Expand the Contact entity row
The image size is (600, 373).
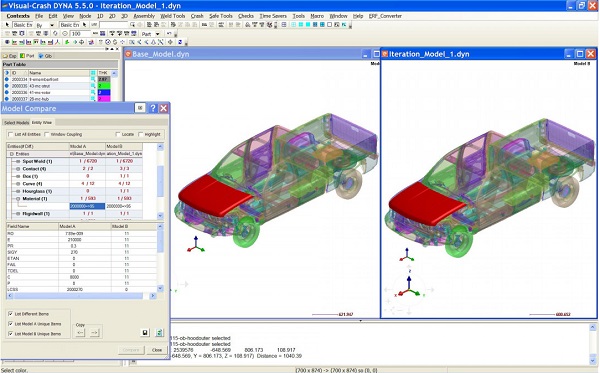pyautogui.click(x=18, y=169)
